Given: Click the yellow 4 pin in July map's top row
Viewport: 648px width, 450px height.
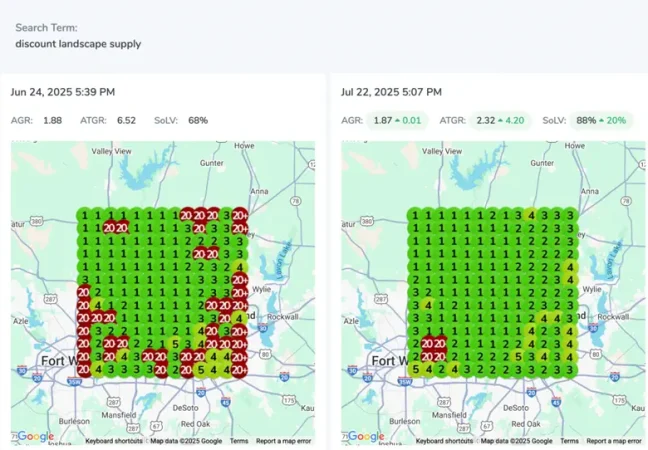Looking at the screenshot, I should 530,214.
